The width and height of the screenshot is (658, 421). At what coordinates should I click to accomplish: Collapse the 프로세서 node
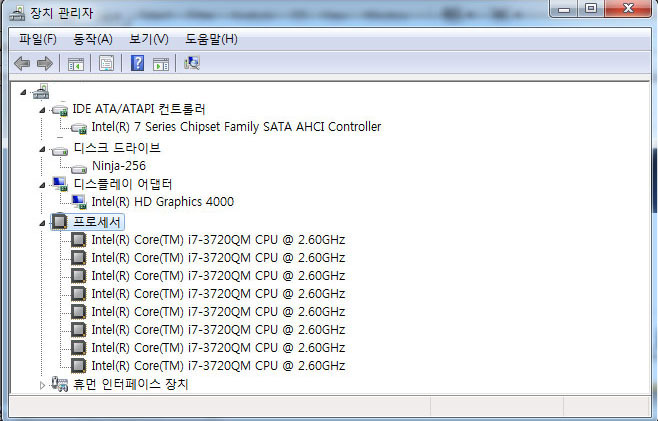[x=42, y=223]
